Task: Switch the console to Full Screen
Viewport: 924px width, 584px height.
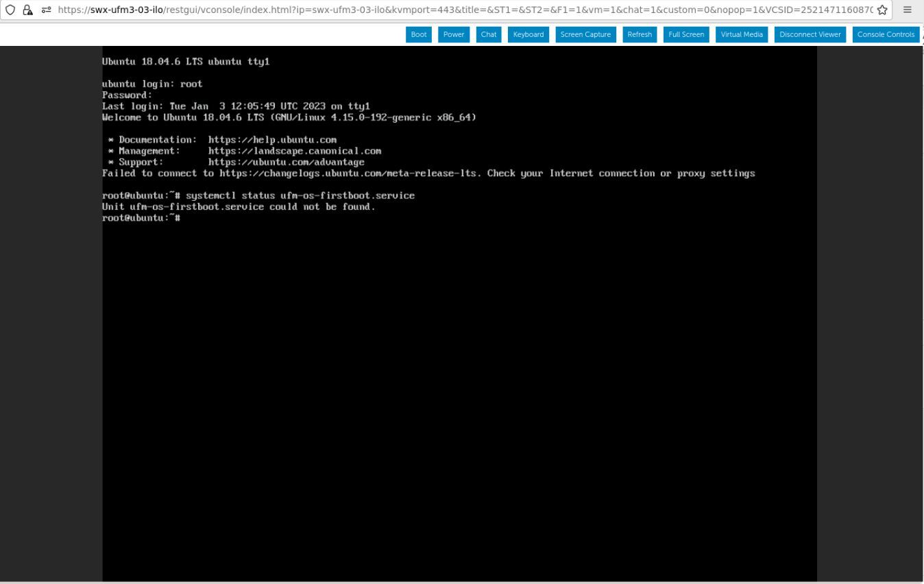Action: [685, 34]
